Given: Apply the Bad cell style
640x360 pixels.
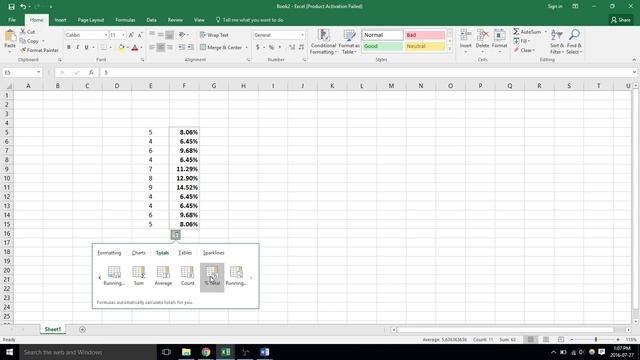Looking at the screenshot, I should 425,35.
